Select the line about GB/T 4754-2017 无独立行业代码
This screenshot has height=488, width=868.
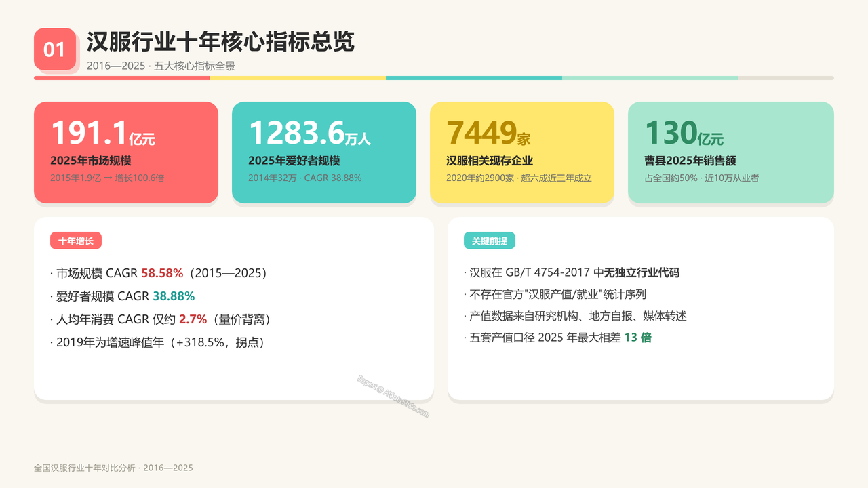(572, 273)
